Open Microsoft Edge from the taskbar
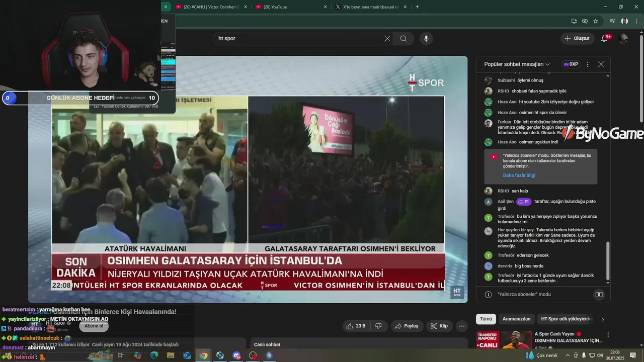Viewport: 644px width, 362px height. [x=154, y=355]
